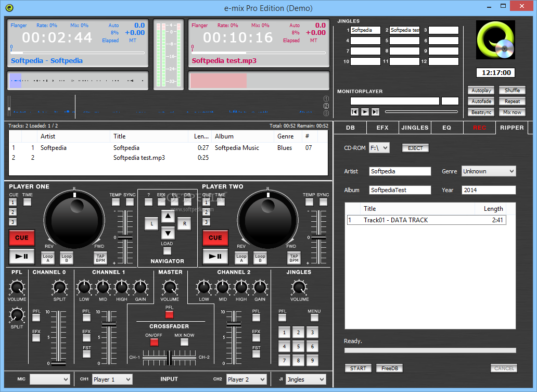Click crossfader slider handle

click(x=169, y=358)
